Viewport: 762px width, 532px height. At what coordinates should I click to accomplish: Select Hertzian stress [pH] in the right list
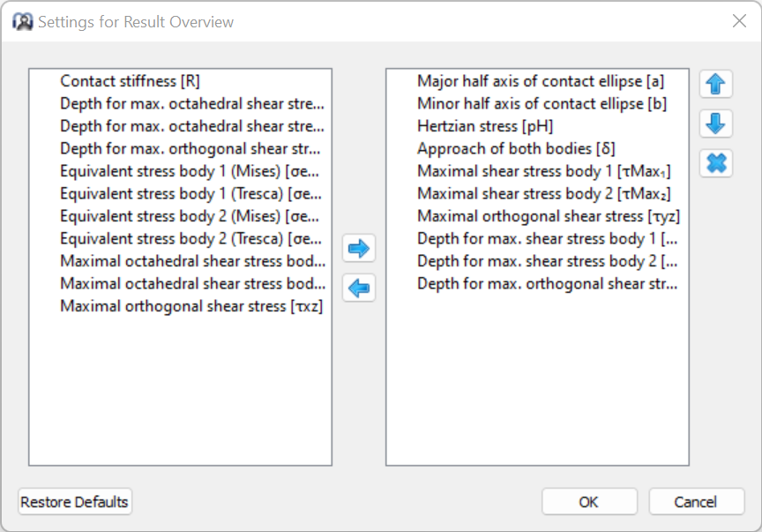tap(485, 126)
